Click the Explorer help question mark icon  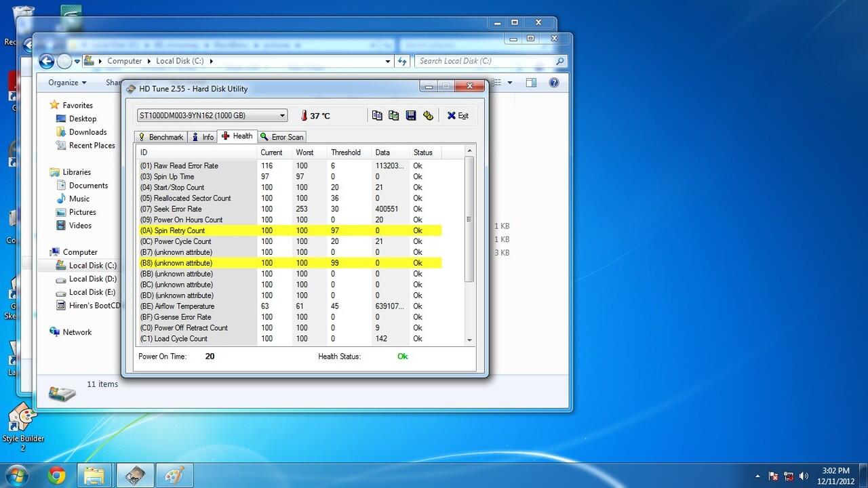coord(554,83)
